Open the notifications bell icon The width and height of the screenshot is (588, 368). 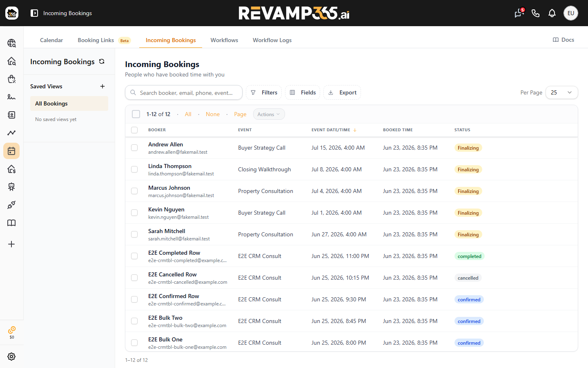point(552,13)
